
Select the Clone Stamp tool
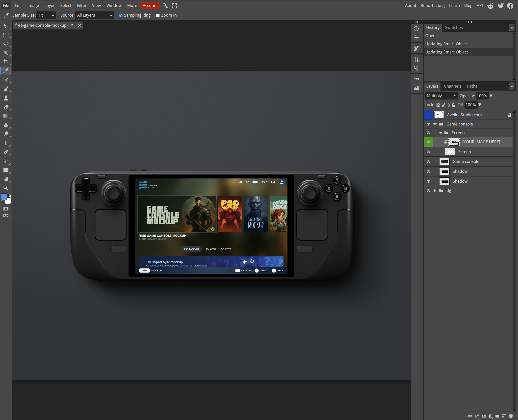pos(6,98)
